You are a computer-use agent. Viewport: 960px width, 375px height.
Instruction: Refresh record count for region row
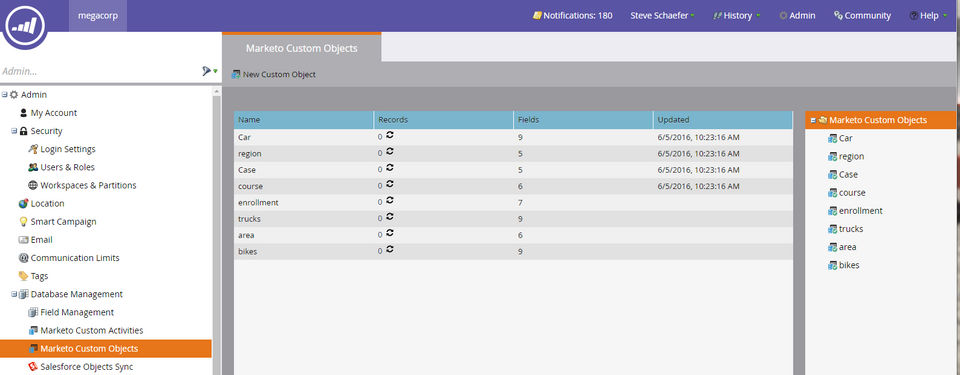[x=389, y=151]
